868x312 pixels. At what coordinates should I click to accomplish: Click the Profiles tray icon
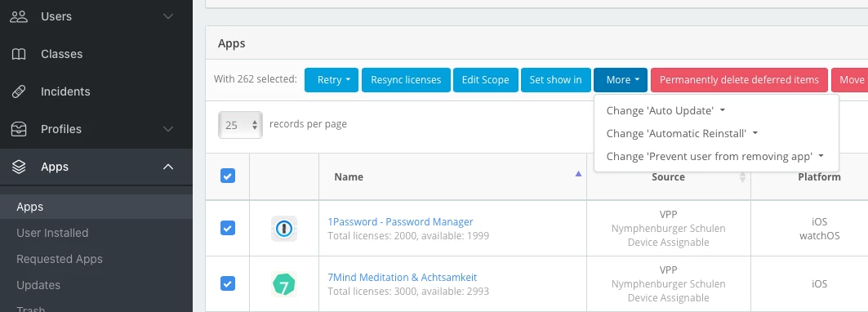(x=19, y=129)
